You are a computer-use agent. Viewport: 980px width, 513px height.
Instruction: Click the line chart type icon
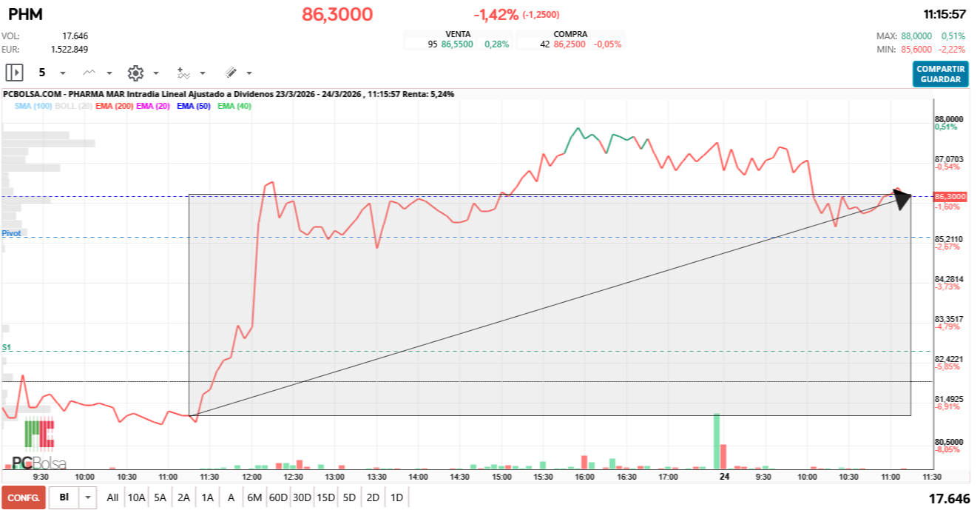coord(89,73)
